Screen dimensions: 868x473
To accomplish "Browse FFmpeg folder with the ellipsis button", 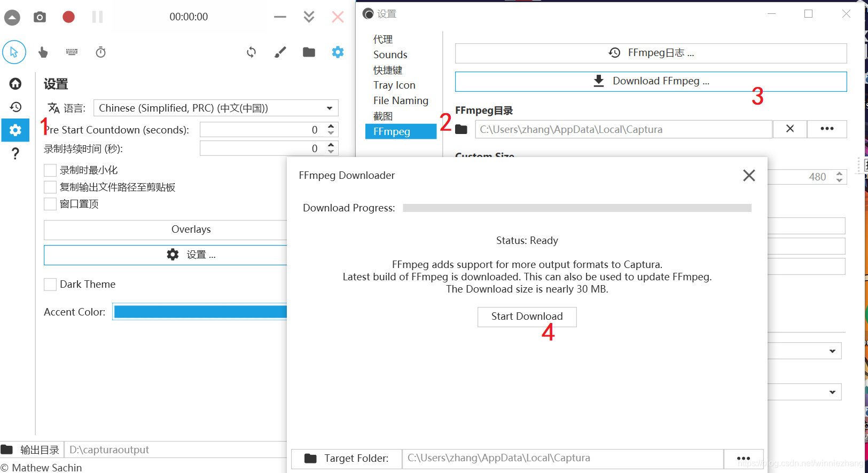I will coord(827,129).
